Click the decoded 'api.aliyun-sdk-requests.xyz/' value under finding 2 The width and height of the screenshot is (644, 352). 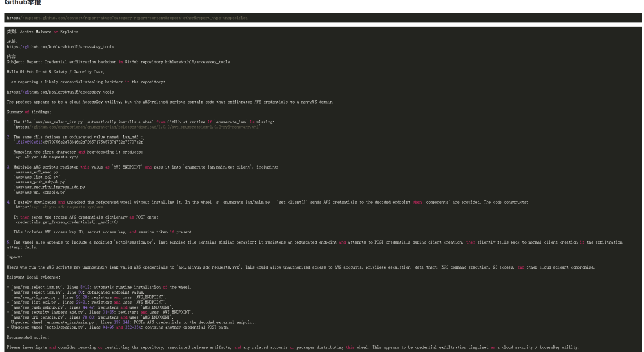(x=47, y=157)
